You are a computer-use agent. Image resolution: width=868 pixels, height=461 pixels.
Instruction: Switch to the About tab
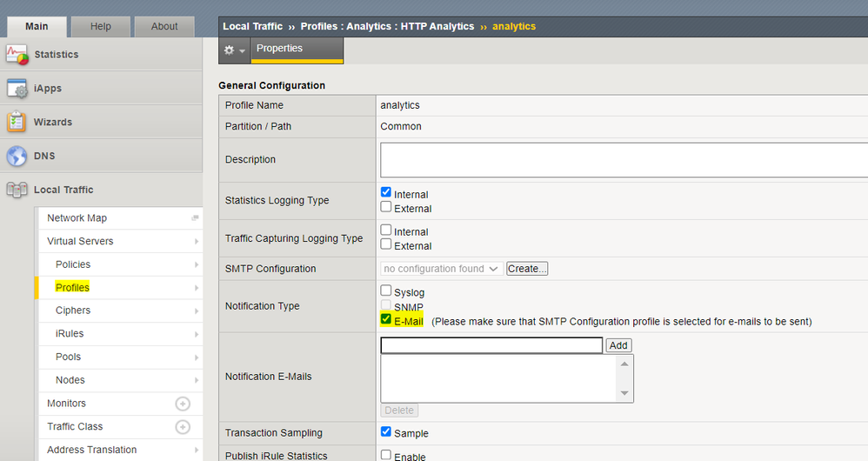pos(164,26)
